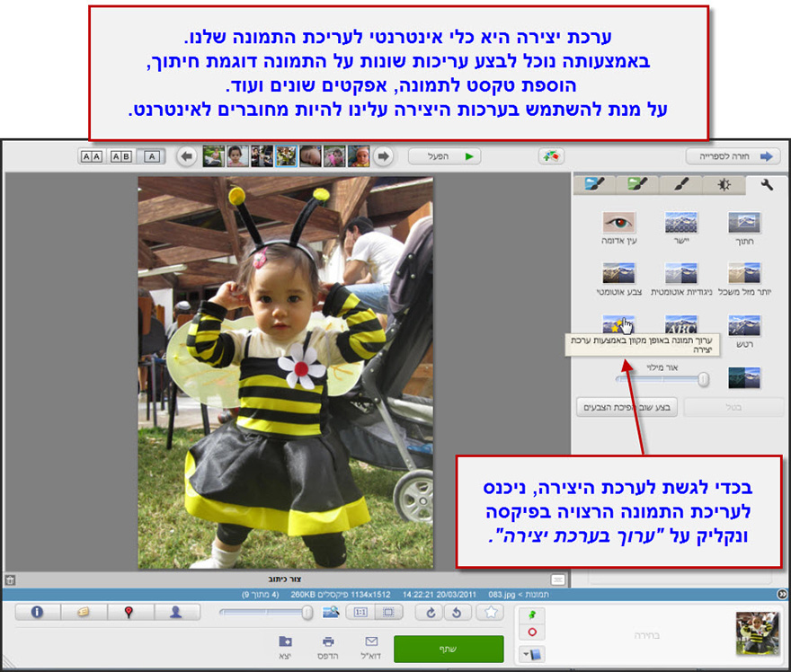Rotate photo clockwise
This screenshot has width=791, height=672.
pyautogui.click(x=431, y=612)
